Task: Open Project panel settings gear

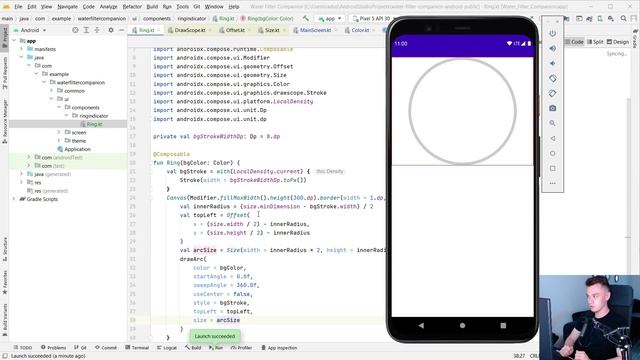Action: click(x=111, y=30)
